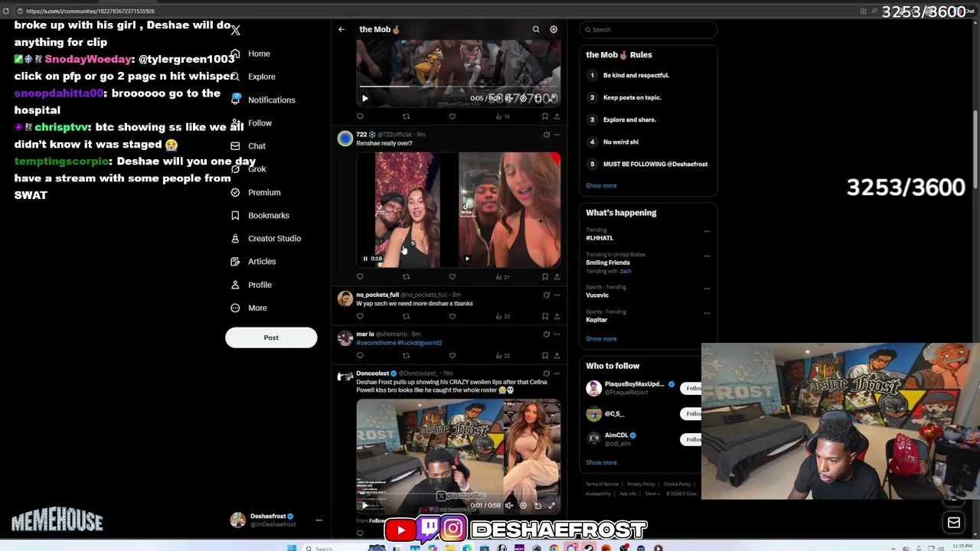The height and width of the screenshot is (551, 980).
Task: Open the Windows Start button
Action: [x=292, y=548]
